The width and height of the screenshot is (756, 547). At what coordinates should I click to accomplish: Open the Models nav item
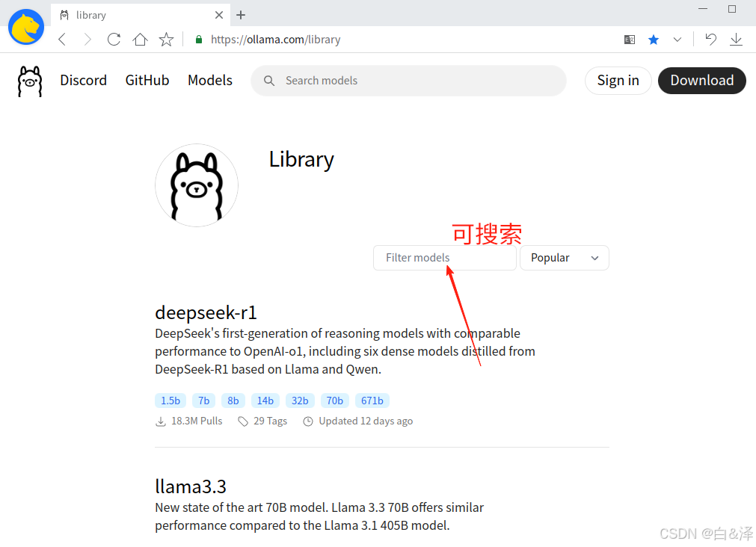tap(209, 81)
